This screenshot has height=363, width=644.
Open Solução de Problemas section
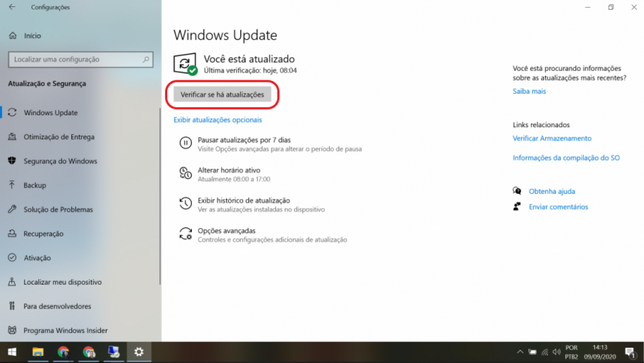click(58, 210)
